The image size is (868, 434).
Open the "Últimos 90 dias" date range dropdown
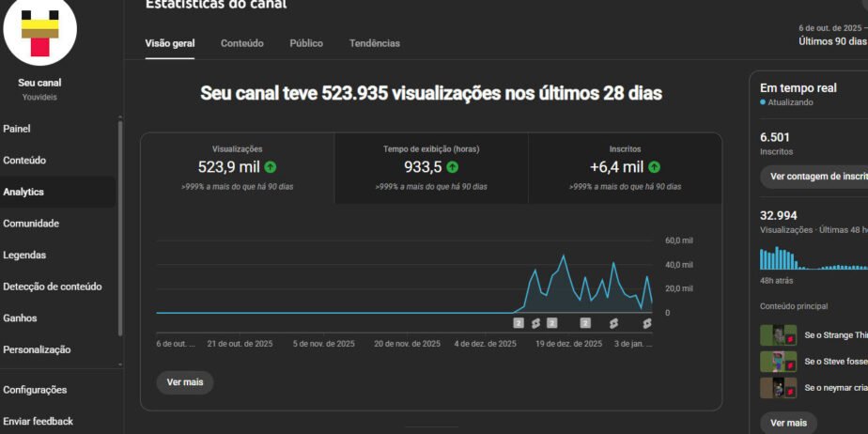pos(832,41)
